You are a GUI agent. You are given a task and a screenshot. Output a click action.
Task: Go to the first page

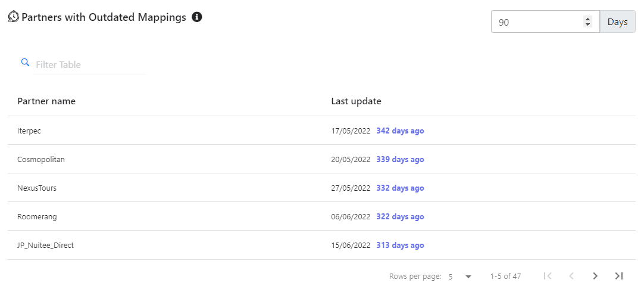click(548, 276)
